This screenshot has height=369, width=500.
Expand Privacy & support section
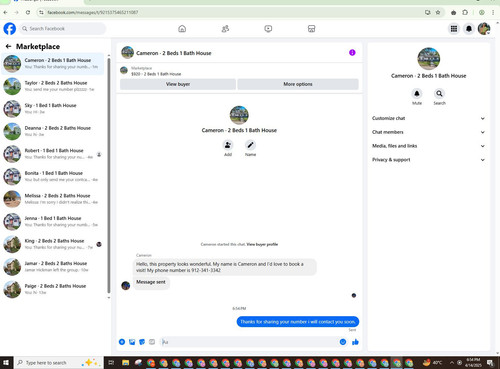point(428,160)
